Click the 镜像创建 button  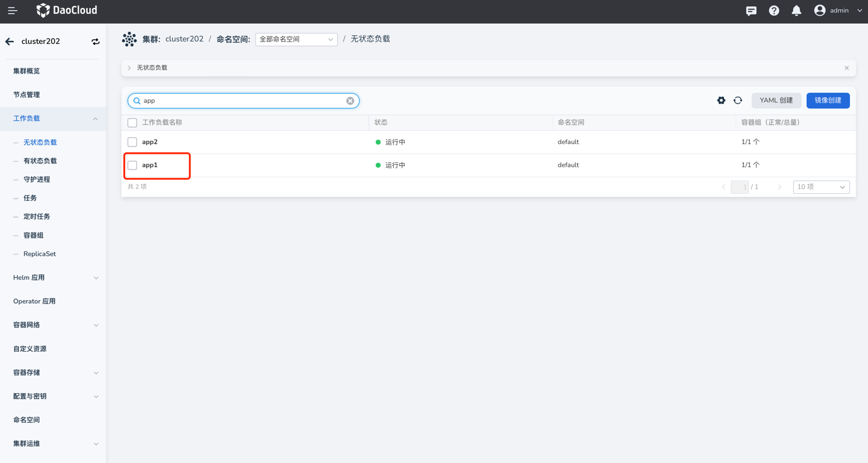pyautogui.click(x=827, y=100)
